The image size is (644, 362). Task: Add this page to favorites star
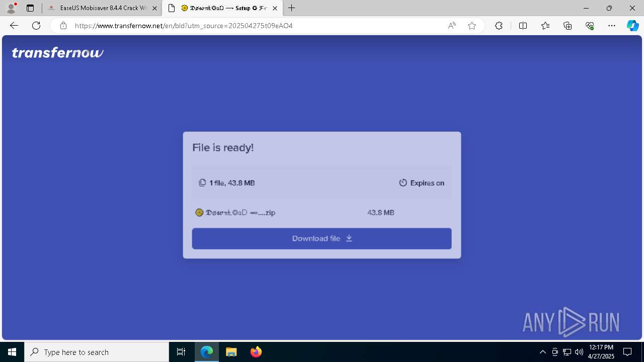(x=472, y=26)
